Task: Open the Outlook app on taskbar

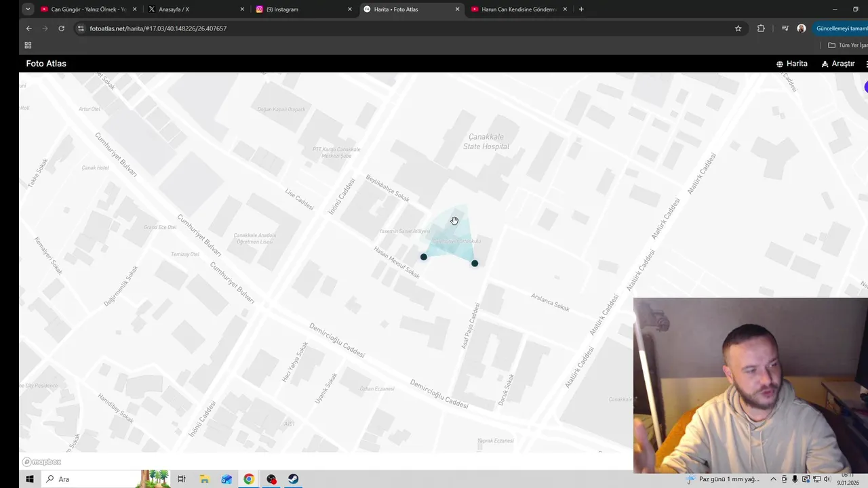Action: point(226,479)
